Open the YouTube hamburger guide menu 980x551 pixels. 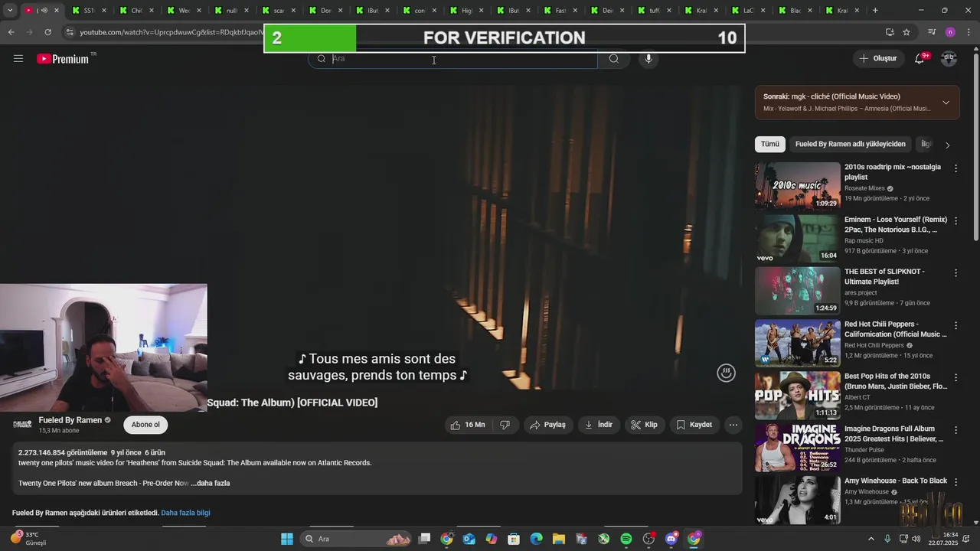click(18, 59)
